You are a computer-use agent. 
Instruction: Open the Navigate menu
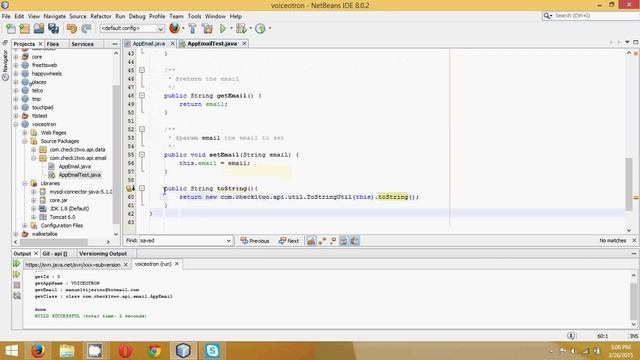click(x=55, y=16)
